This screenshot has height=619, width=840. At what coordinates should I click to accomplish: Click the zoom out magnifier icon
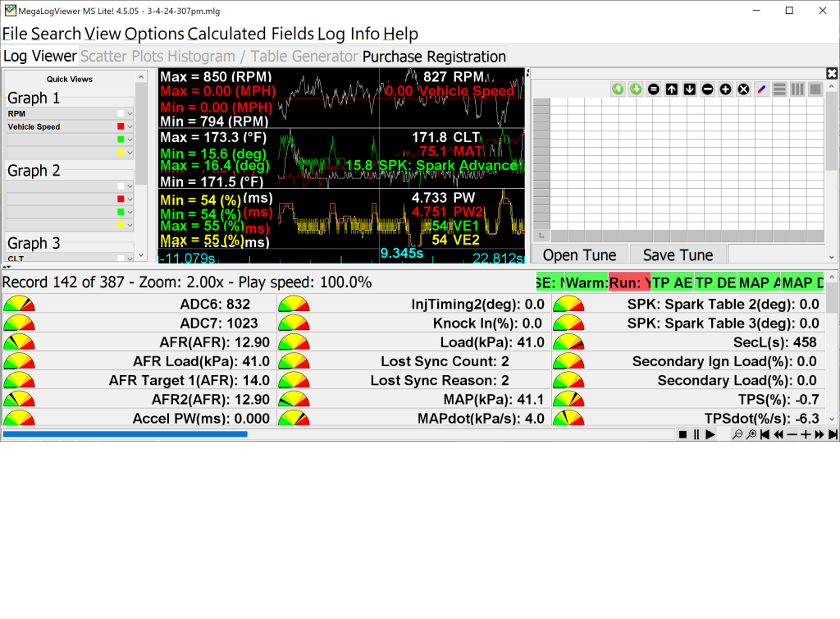(x=737, y=434)
